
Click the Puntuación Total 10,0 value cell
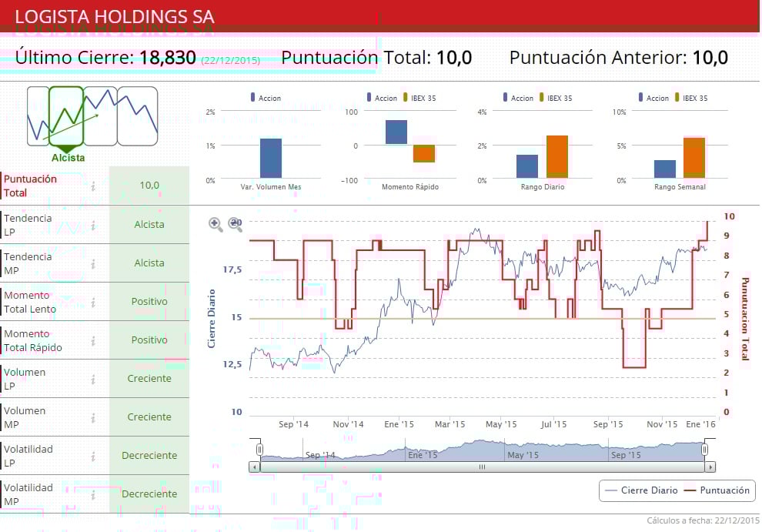[x=149, y=186]
